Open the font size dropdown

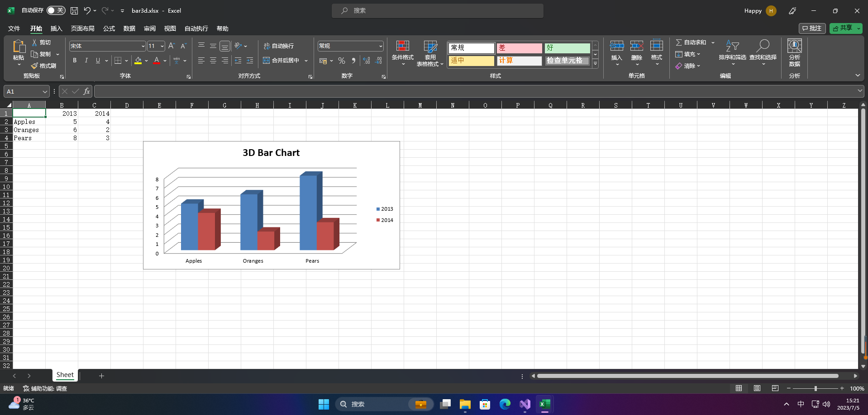pos(162,46)
